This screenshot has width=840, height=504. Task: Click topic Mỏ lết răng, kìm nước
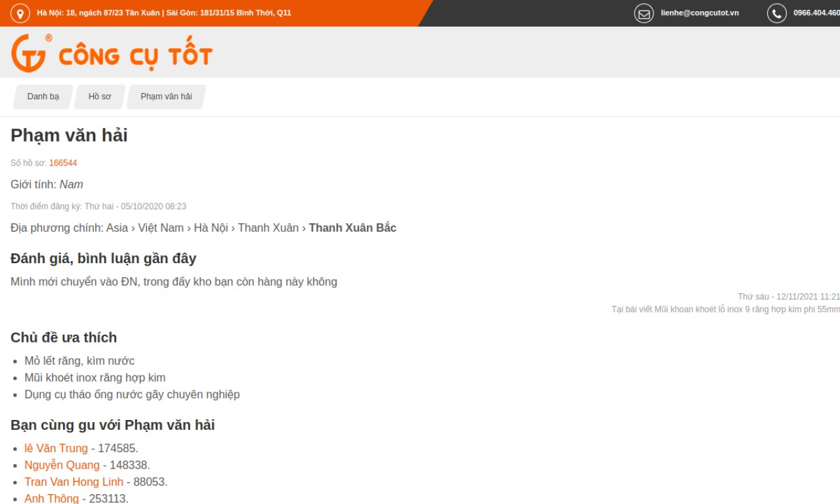pos(79,361)
